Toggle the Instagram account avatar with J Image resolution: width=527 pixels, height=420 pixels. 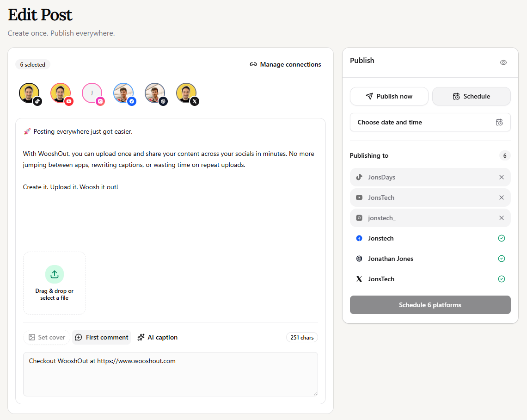(x=92, y=93)
